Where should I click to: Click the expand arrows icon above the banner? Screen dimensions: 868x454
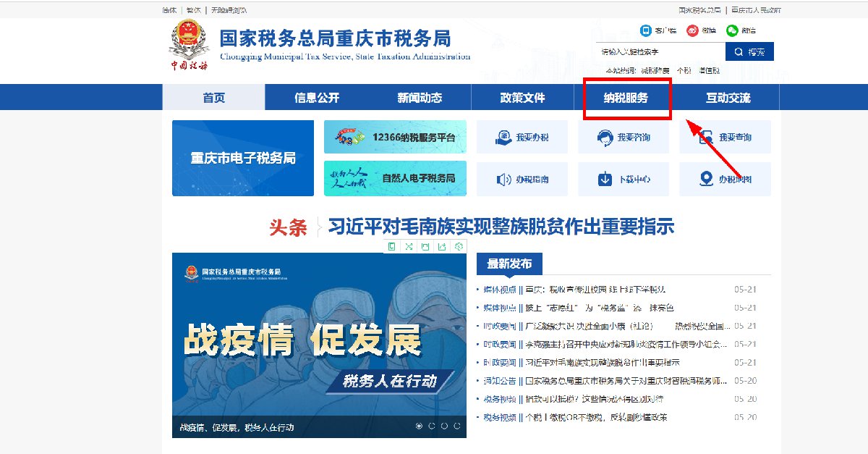coord(409,247)
